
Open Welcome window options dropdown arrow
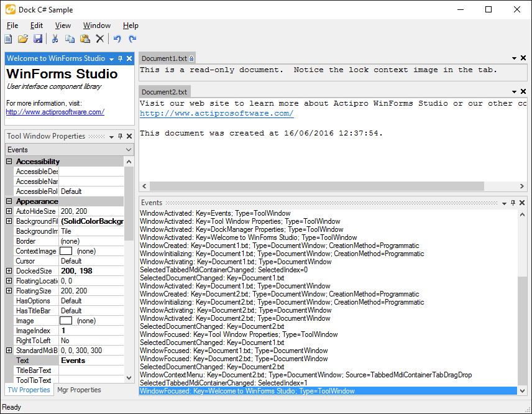(x=111, y=59)
